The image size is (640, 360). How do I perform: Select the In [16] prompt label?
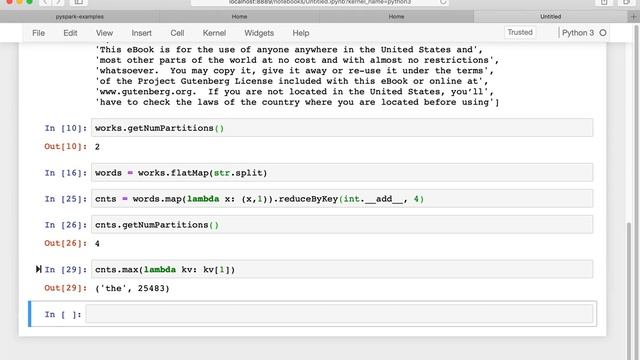tap(66, 173)
